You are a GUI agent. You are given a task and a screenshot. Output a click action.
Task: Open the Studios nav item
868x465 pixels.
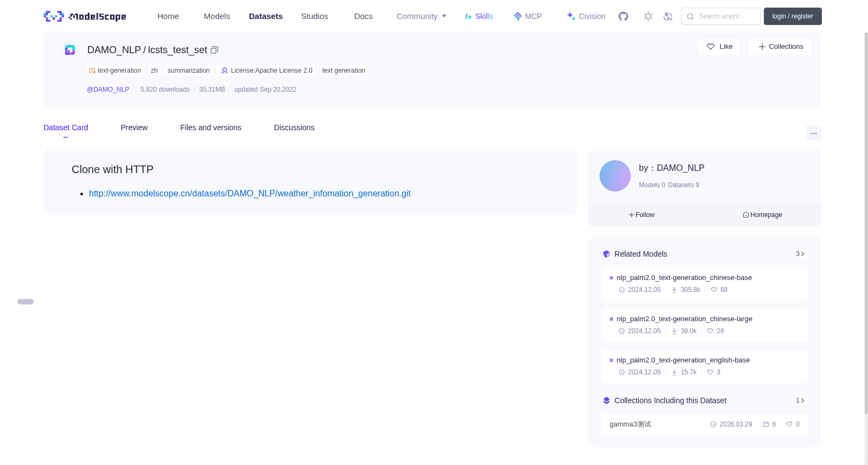(x=315, y=16)
